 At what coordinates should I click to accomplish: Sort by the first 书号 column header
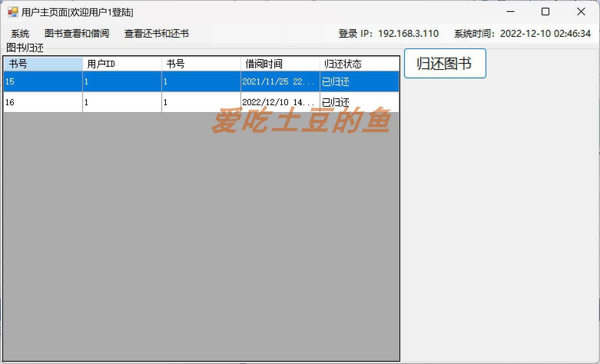[x=42, y=64]
